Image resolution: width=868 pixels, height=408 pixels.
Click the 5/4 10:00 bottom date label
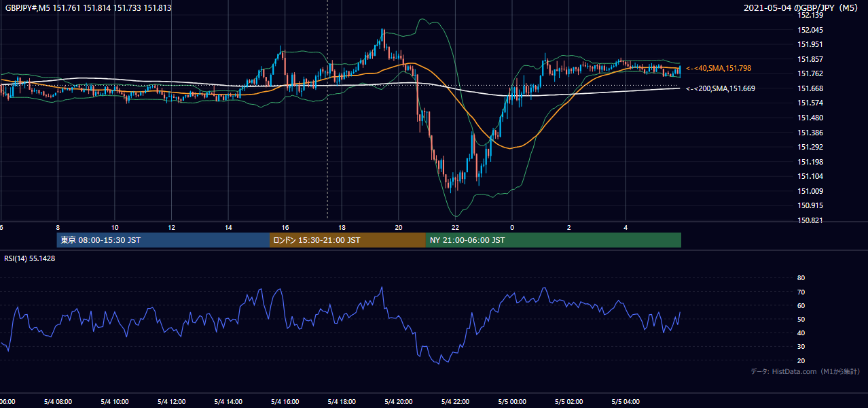115,402
